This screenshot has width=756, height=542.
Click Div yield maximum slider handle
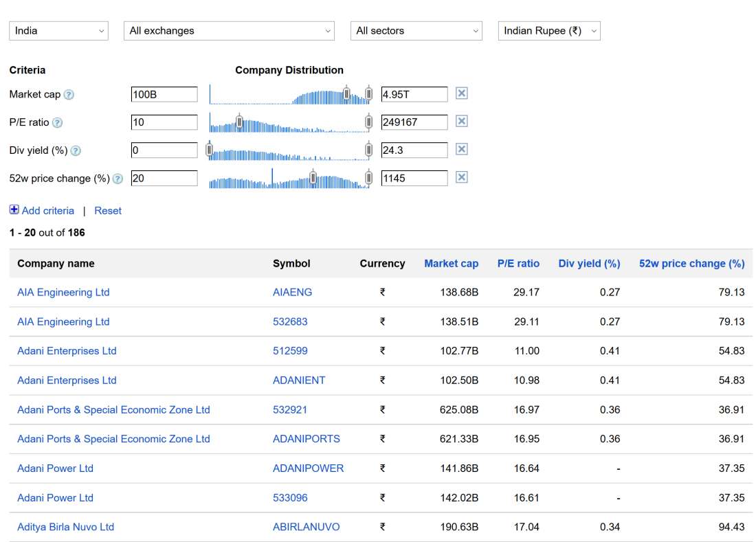click(x=369, y=149)
